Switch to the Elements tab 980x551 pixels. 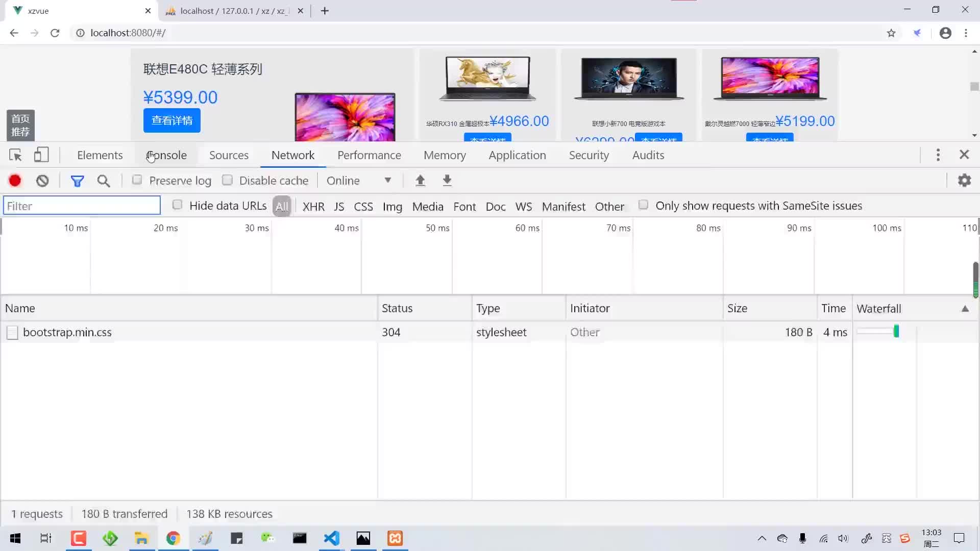tap(100, 155)
